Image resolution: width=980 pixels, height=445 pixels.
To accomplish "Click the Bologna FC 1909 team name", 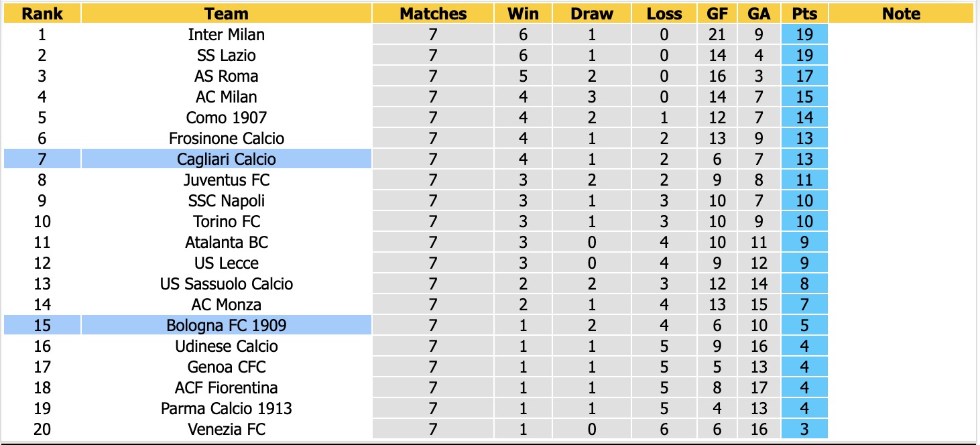I will [227, 325].
